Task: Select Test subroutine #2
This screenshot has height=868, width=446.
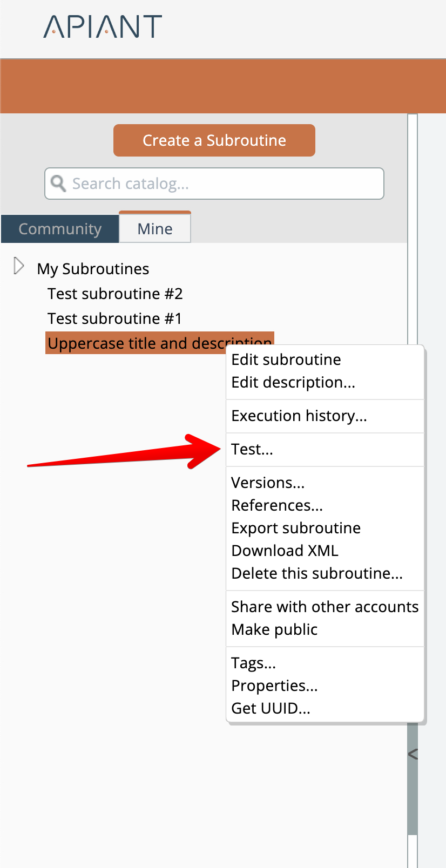Action: click(x=115, y=294)
